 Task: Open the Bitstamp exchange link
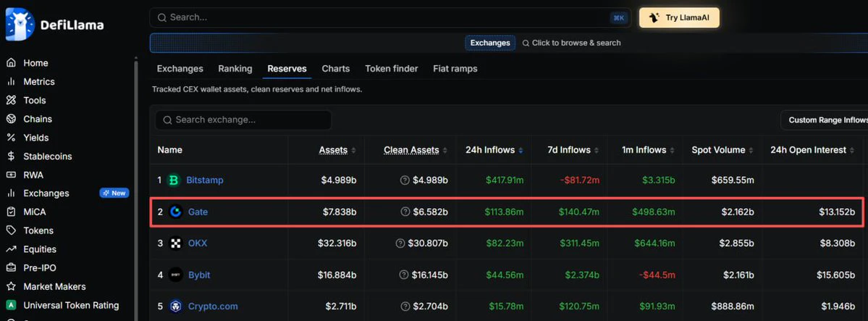coord(205,180)
